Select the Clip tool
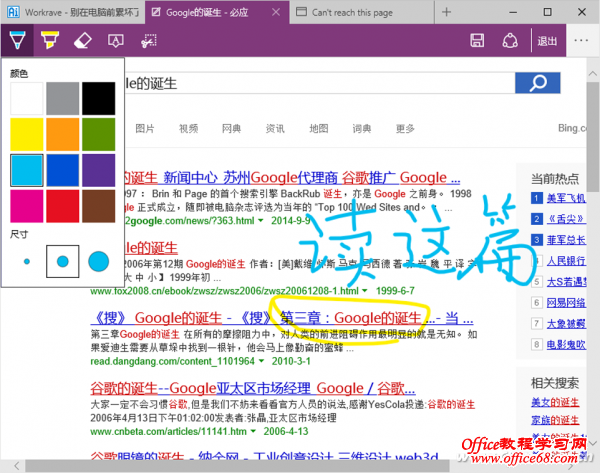Screen dimensions: 600x473 point(148,41)
